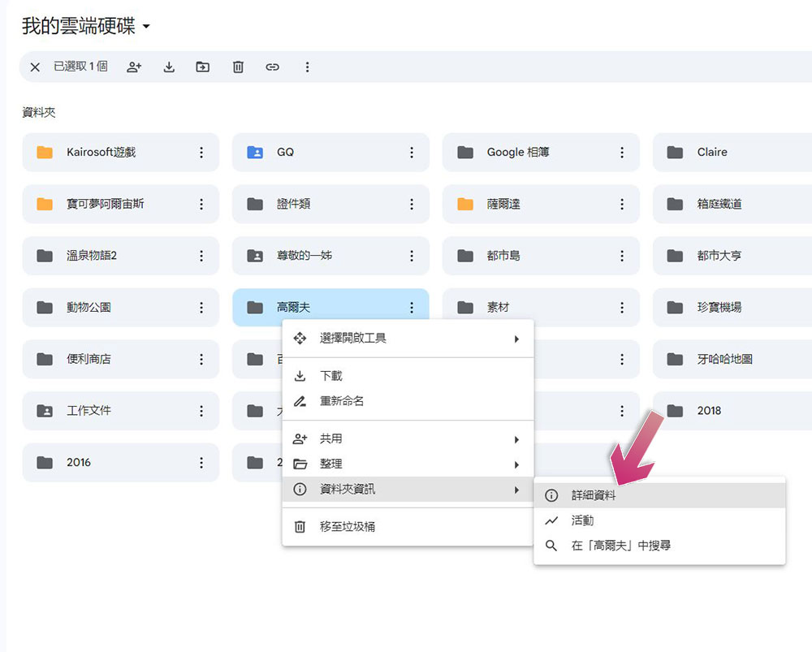Screen dimensions: 812x652
Task: Click the move-to-folder toolbar icon
Action: pos(202,67)
